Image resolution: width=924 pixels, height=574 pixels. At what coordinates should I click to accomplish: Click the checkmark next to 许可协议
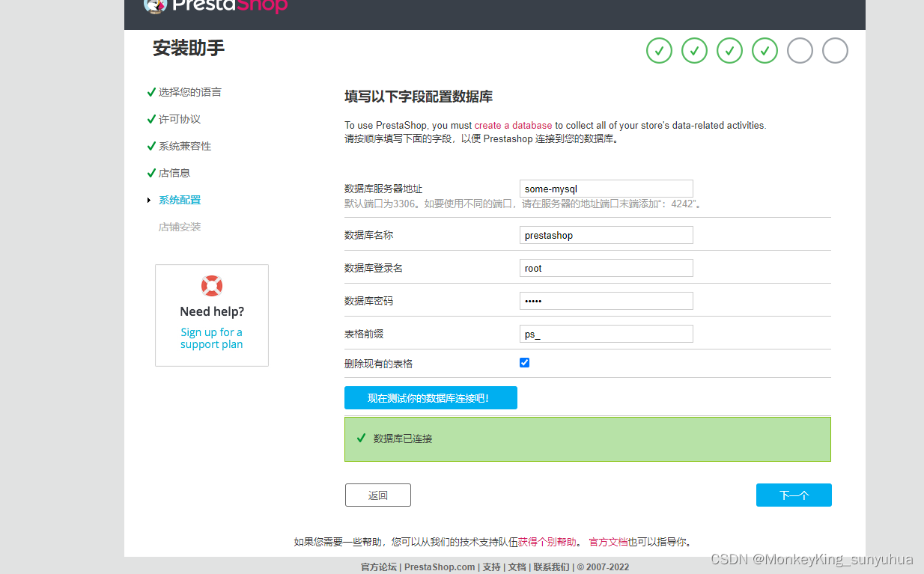point(151,119)
